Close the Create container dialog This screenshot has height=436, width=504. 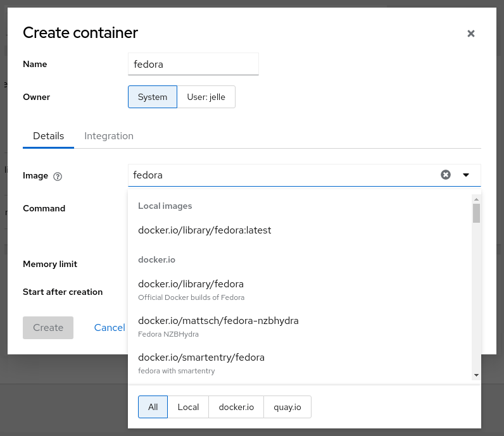pos(470,34)
